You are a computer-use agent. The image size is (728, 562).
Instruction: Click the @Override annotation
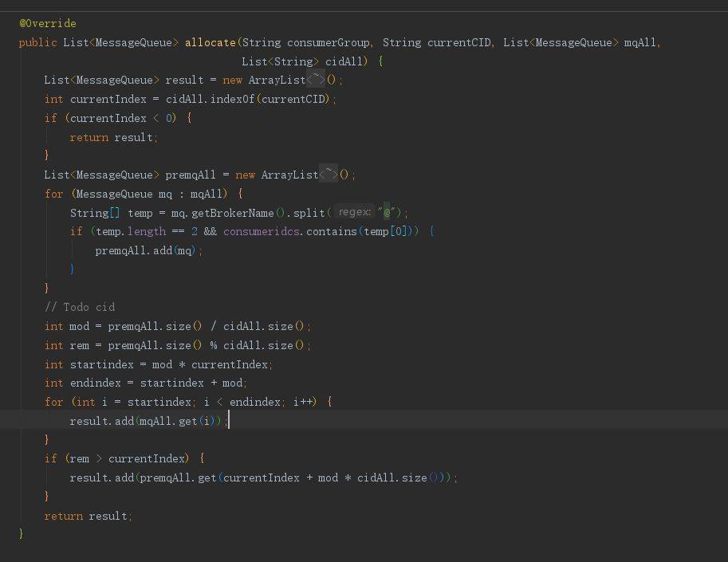(x=48, y=24)
